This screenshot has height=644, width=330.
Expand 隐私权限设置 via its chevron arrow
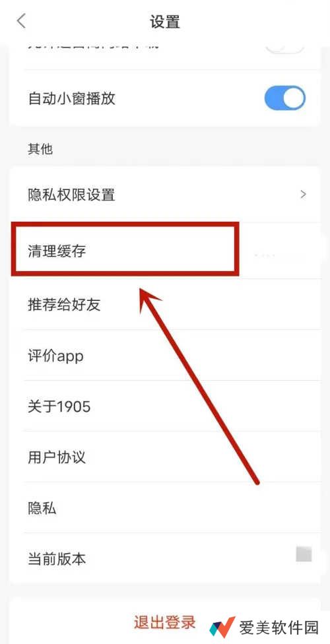click(304, 194)
